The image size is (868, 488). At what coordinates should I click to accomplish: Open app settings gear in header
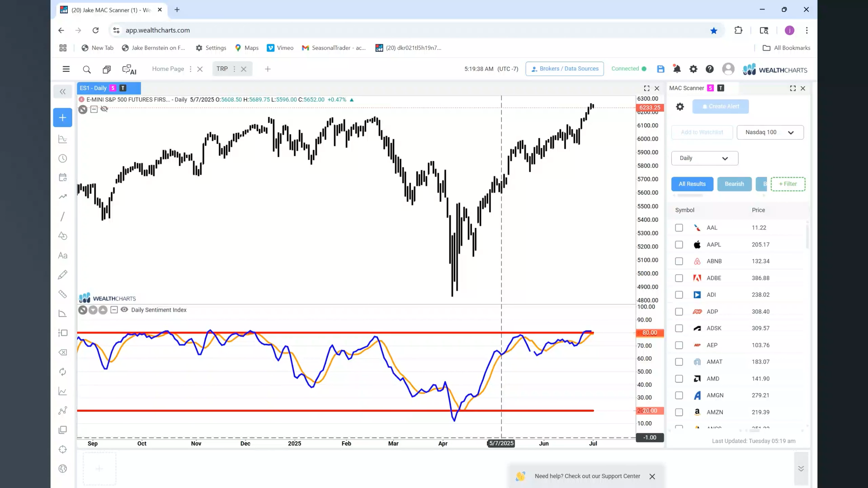click(693, 69)
